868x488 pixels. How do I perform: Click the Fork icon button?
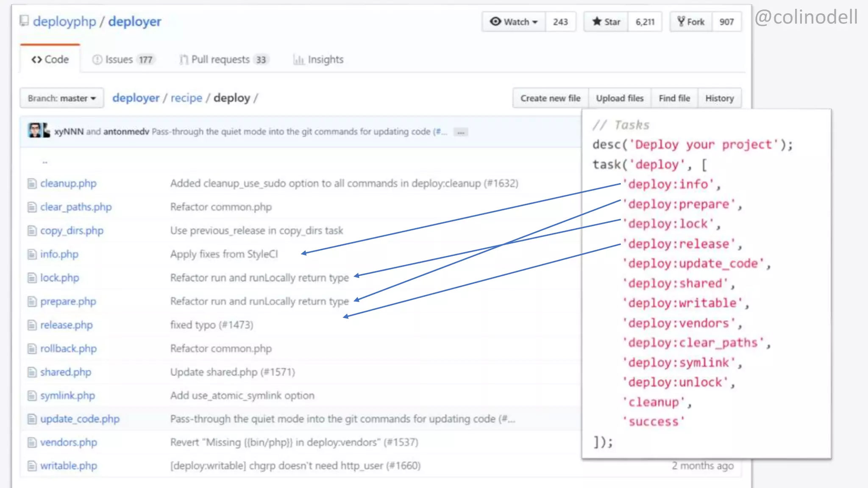coord(681,22)
